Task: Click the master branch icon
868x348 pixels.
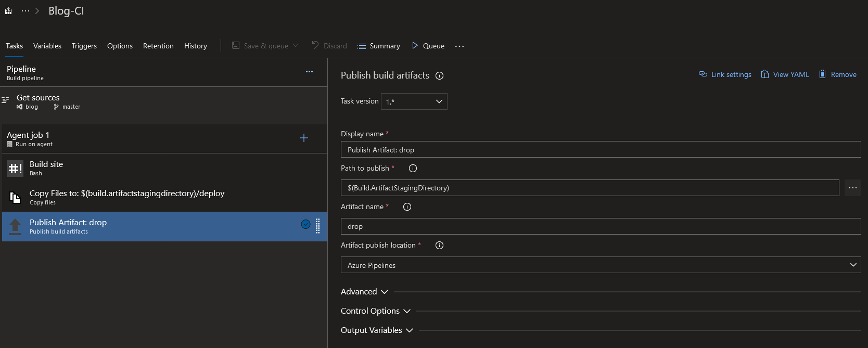Action: tap(56, 107)
